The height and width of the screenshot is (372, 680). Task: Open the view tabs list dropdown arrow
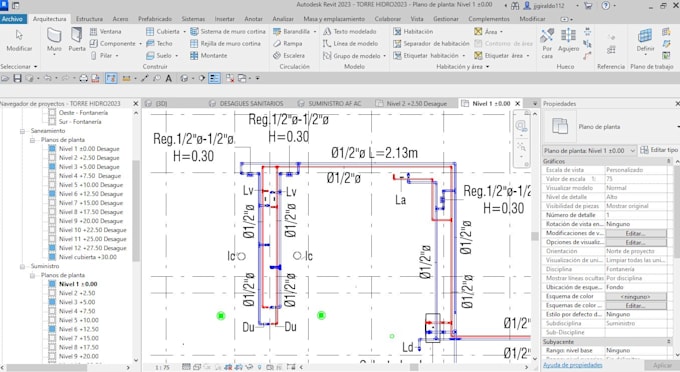tap(534, 104)
